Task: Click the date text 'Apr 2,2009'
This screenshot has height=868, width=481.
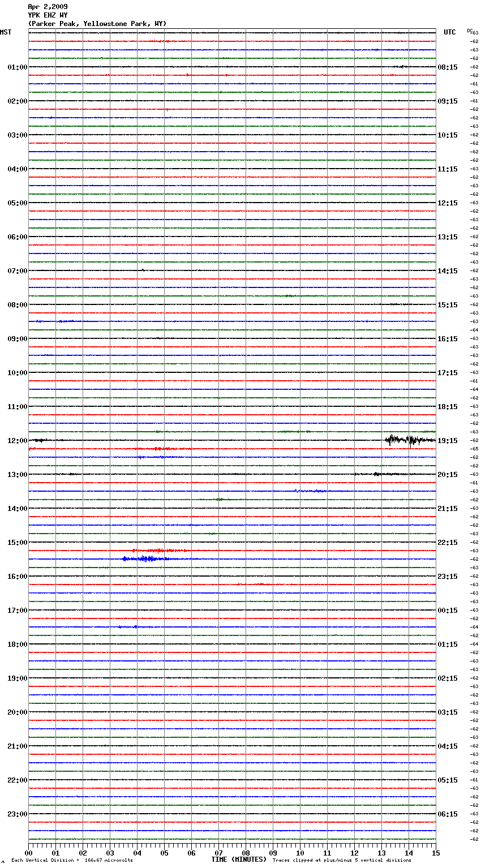Action: [x=48, y=7]
